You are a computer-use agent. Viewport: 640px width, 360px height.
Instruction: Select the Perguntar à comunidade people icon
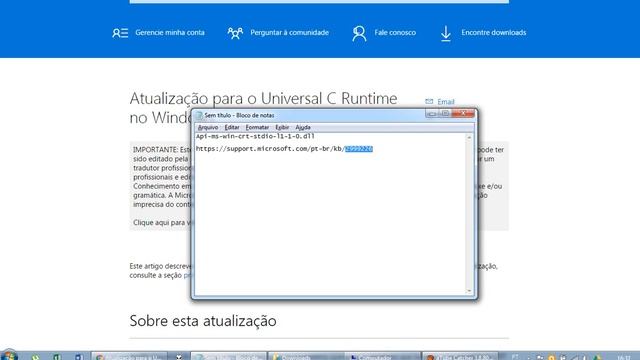[235, 33]
